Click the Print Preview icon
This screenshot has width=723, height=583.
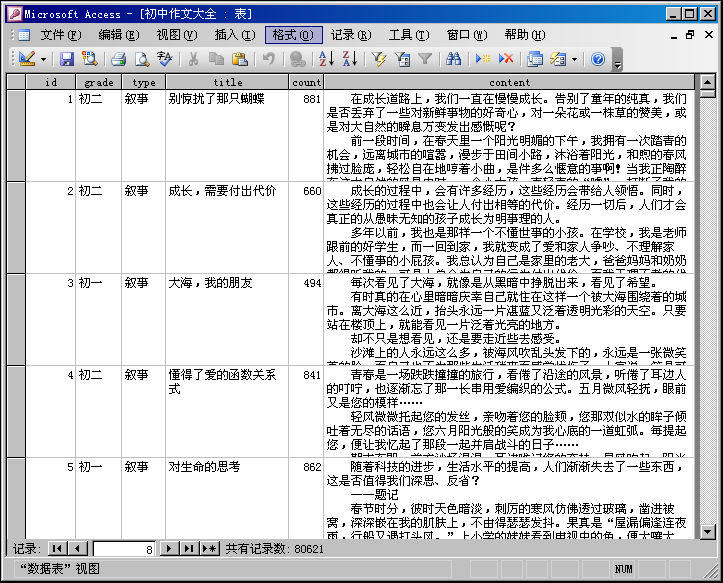(142, 59)
